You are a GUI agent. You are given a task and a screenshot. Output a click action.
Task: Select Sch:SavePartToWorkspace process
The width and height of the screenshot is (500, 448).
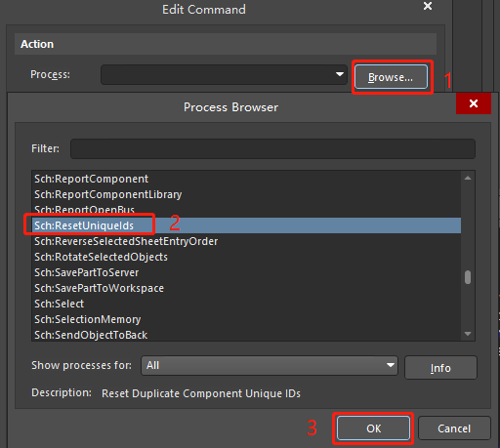246,288
